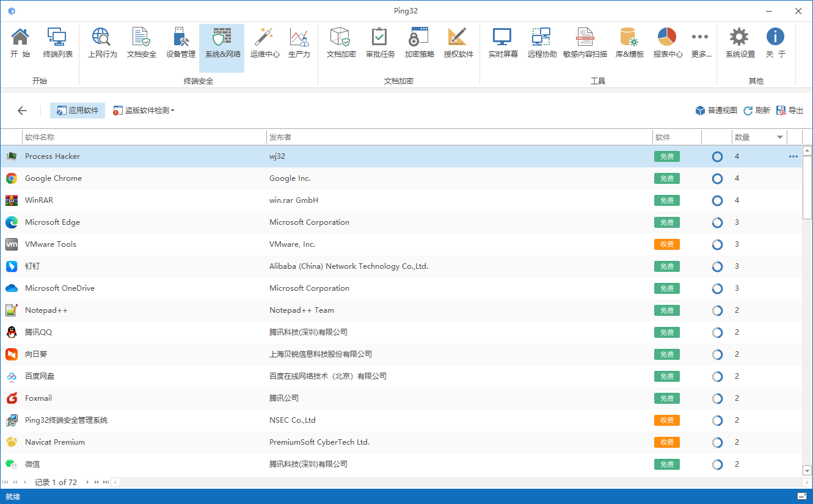This screenshot has width=813, height=504.
Task: Go to next record in navigator
Action: click(87, 483)
